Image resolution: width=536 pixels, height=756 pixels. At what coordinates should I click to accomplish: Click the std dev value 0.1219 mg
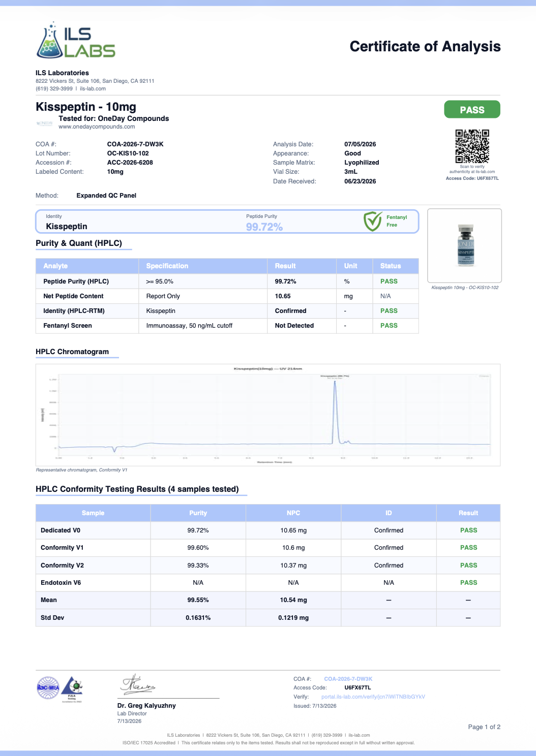point(293,618)
